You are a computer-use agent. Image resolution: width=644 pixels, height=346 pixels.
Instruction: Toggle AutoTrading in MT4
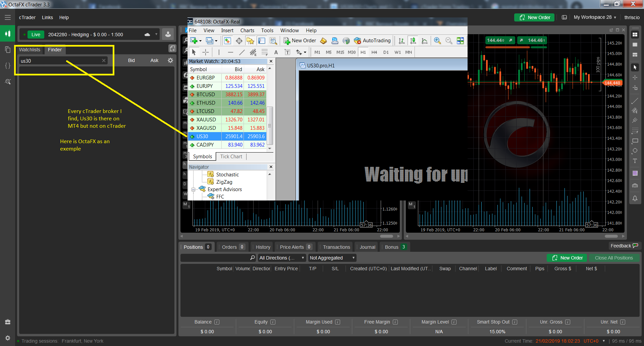coord(372,41)
